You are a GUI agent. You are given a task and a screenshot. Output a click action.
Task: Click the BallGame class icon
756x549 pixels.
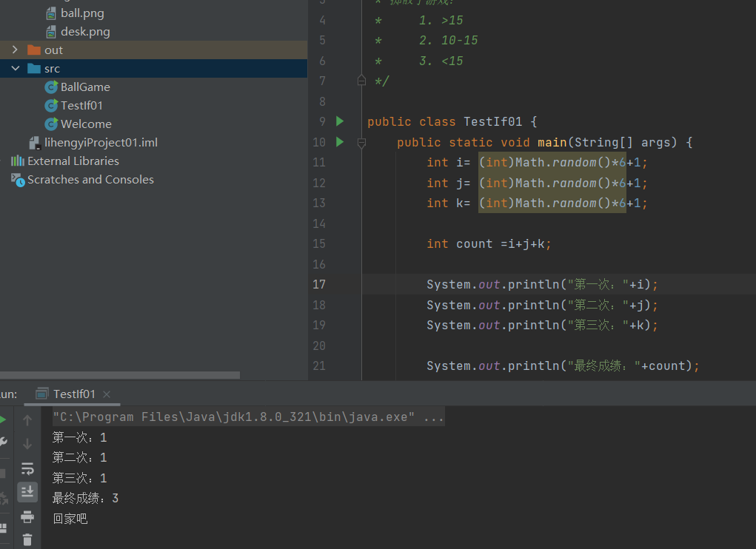51,87
